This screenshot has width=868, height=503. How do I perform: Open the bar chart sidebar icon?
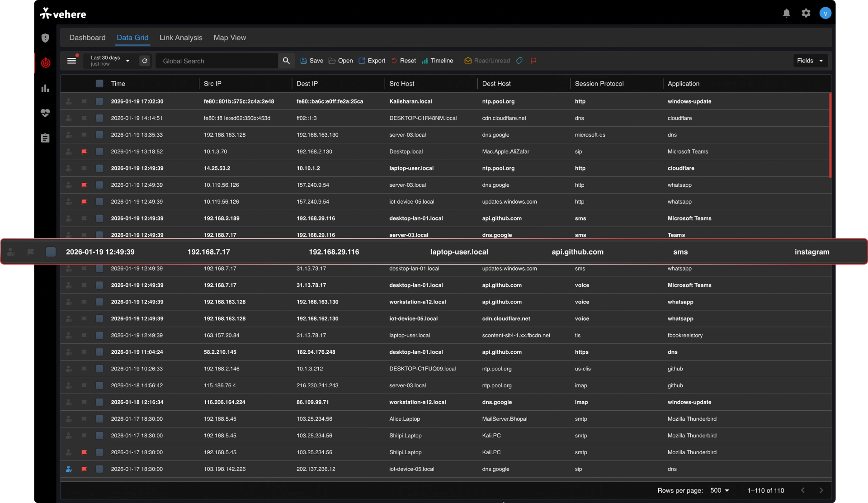click(45, 88)
